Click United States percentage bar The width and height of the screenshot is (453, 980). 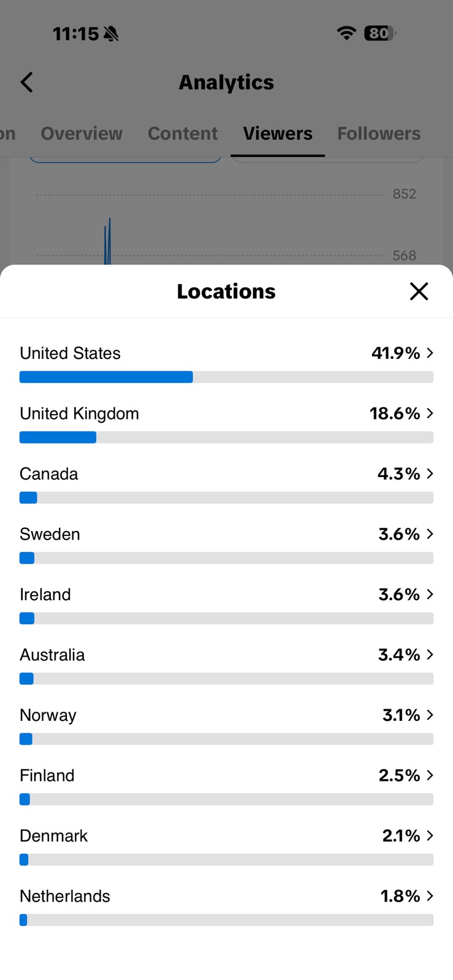[x=226, y=377]
